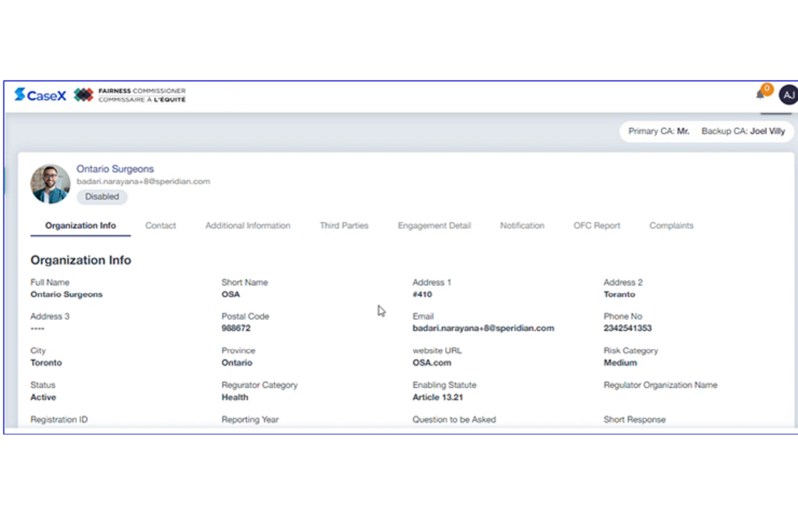Open the Ontario Surgeons name link
Screen dimensions: 798x532
pyautogui.click(x=115, y=169)
